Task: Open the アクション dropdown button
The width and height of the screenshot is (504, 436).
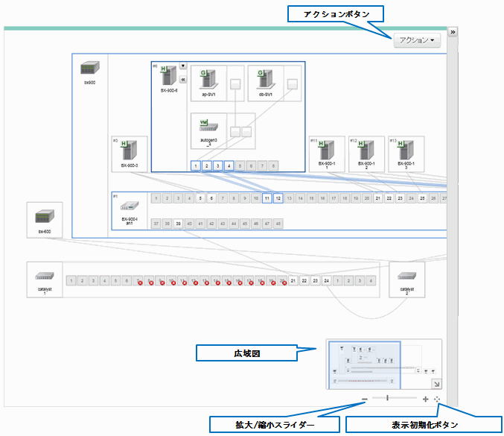Action: (417, 40)
